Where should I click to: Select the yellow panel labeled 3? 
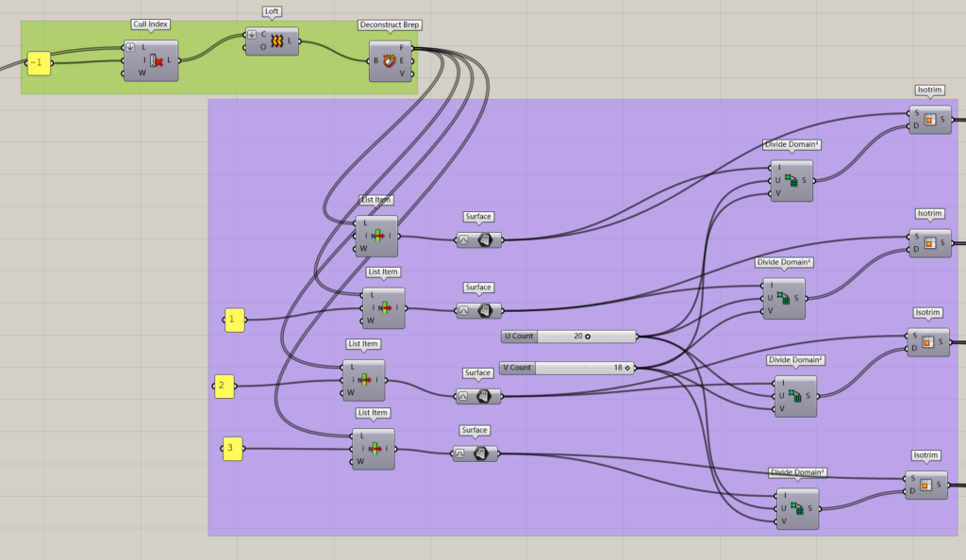(x=230, y=450)
